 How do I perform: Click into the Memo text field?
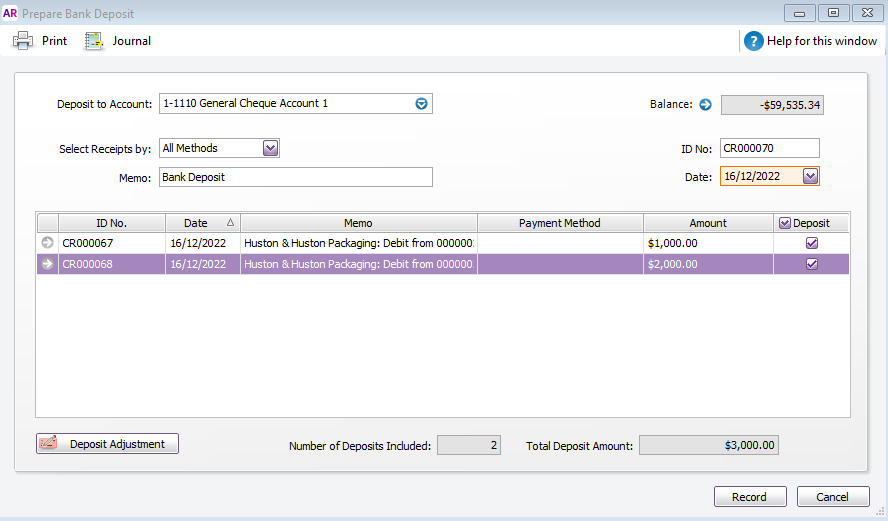(295, 177)
